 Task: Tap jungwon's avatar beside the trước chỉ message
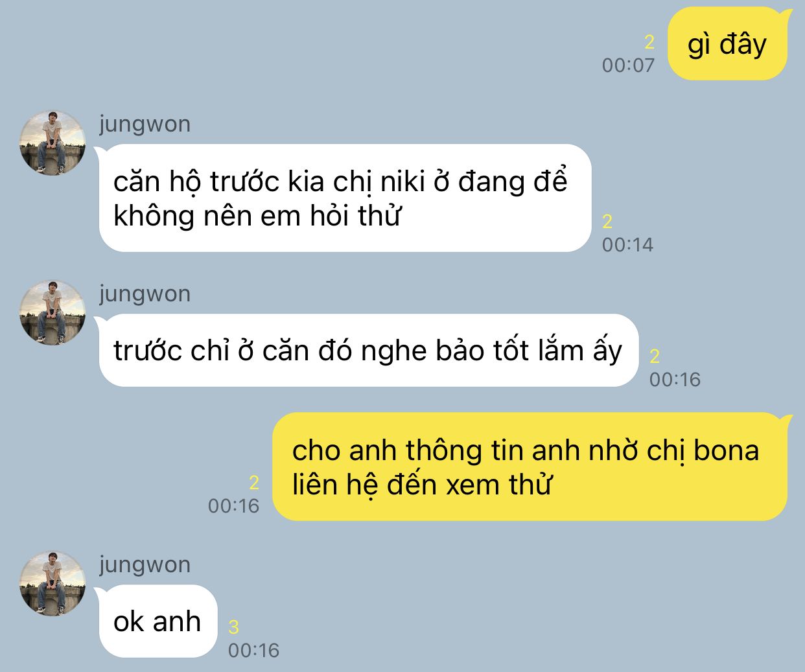point(52,312)
